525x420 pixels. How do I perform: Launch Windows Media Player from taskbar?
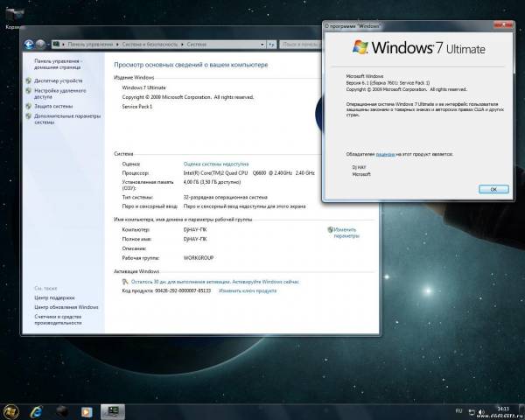point(87,411)
